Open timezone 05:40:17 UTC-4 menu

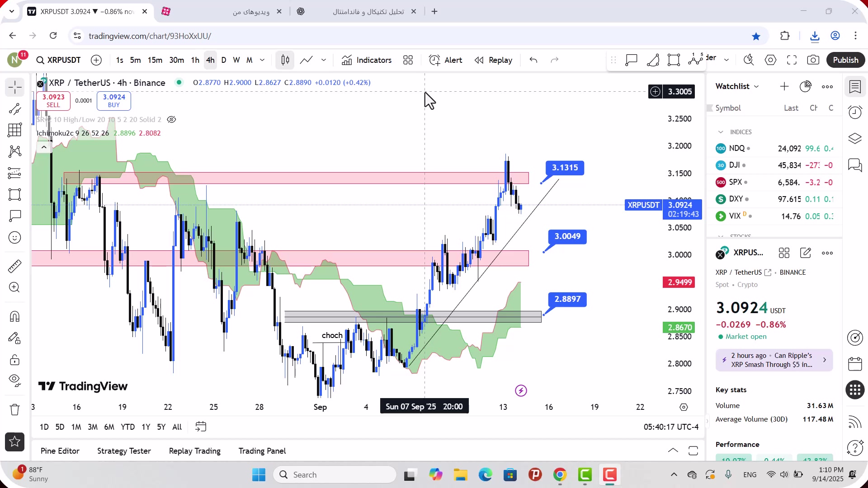(x=671, y=427)
